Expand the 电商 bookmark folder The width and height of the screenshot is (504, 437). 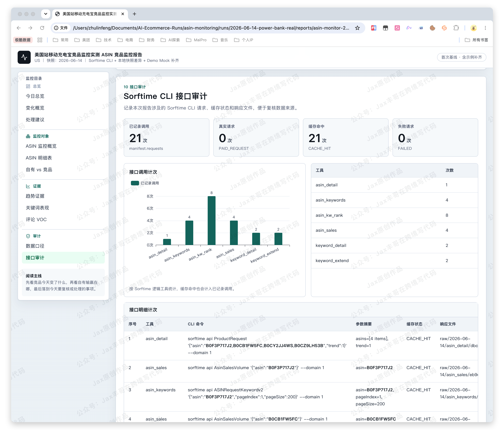click(x=125, y=40)
